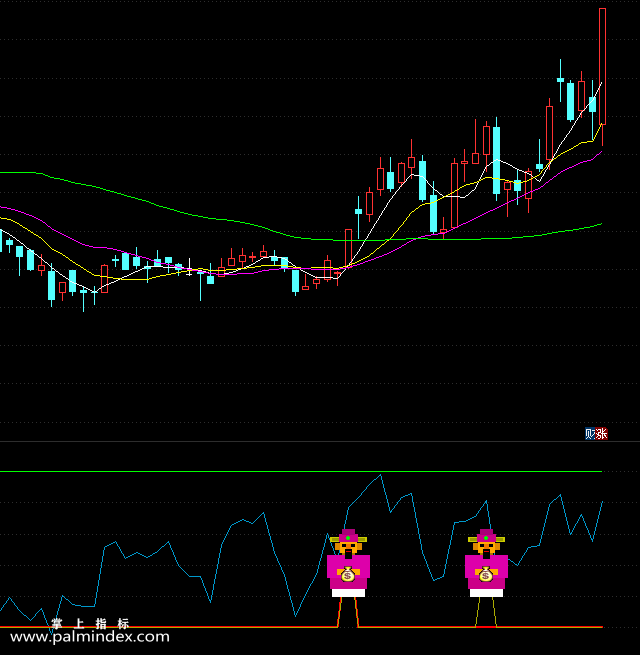Select the green horizontal line in indicator panel
The height and width of the screenshot is (655, 640).
click(301, 471)
